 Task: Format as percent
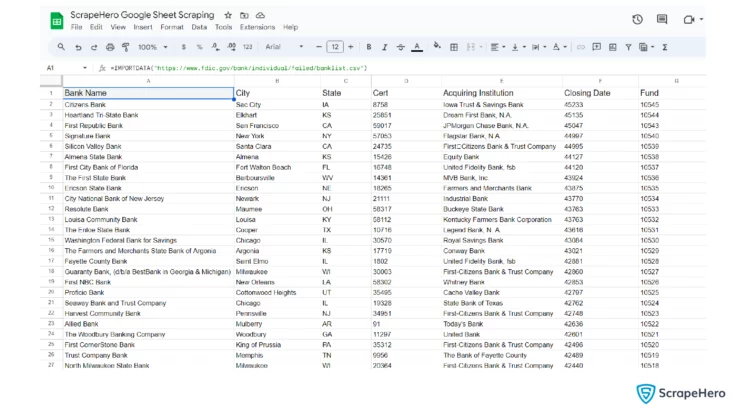[199, 47]
